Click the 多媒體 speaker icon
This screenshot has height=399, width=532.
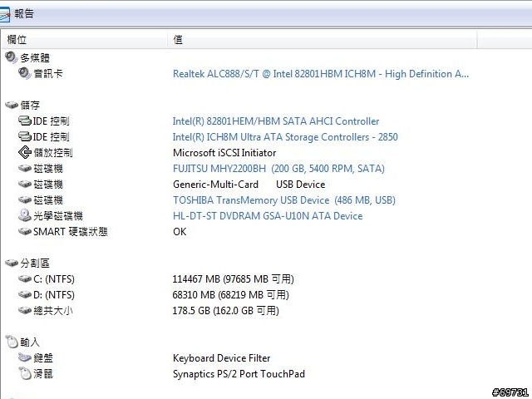click(x=11, y=57)
